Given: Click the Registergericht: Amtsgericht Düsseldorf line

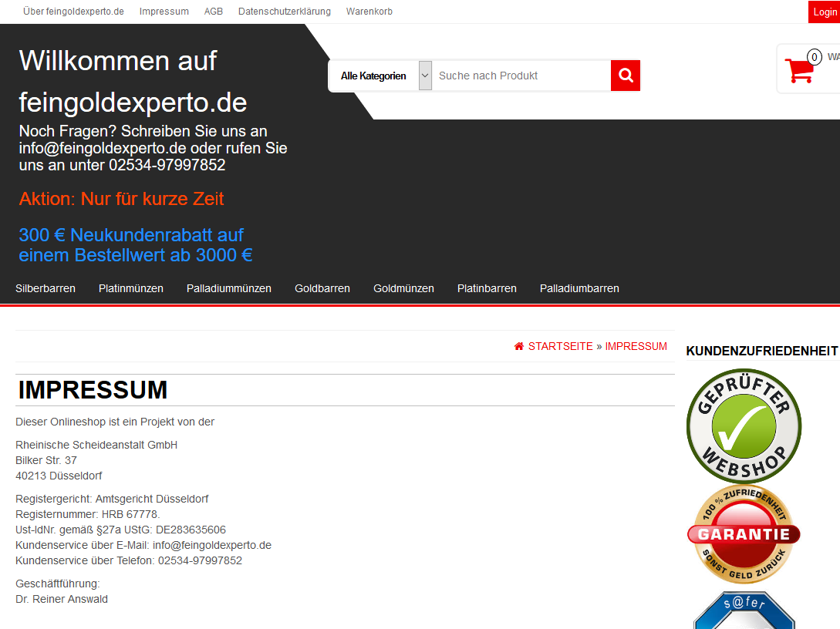Looking at the screenshot, I should coord(112,499).
